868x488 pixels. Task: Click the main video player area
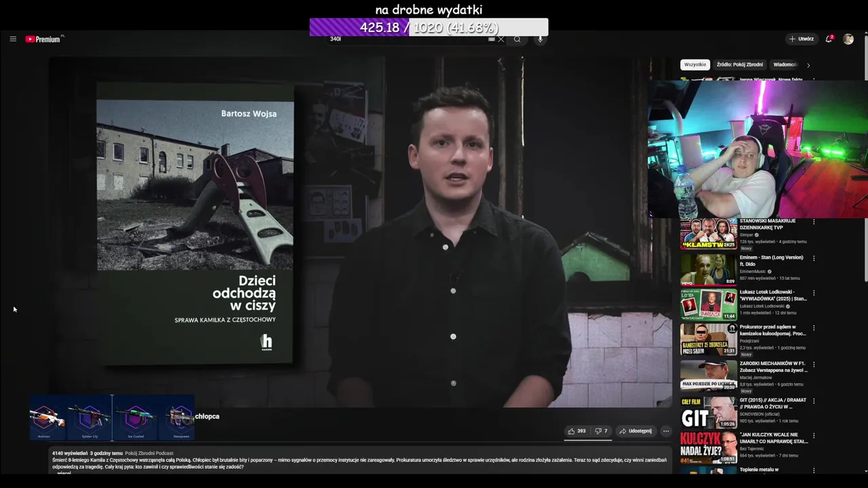(359, 230)
